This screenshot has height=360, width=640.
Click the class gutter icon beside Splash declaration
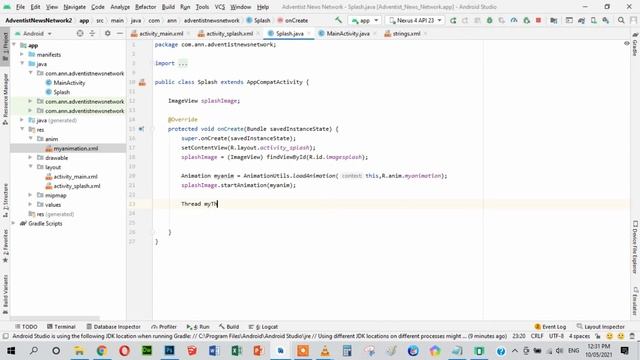click(x=142, y=82)
